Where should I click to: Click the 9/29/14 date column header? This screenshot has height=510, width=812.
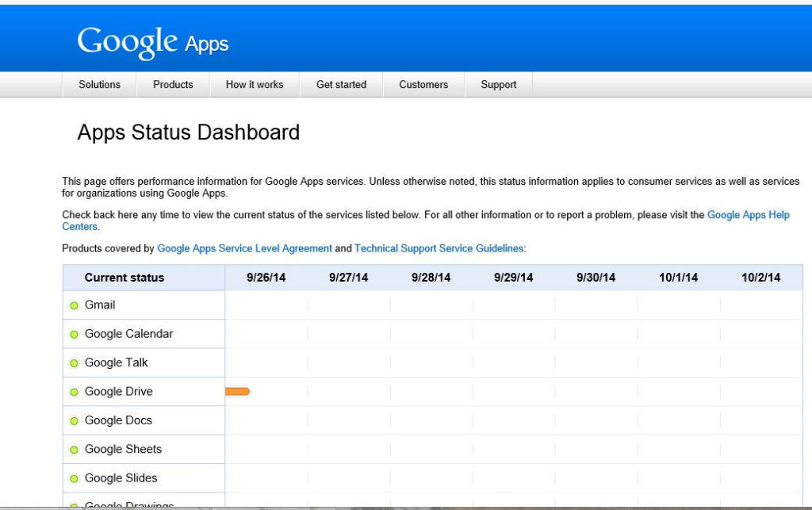513,278
